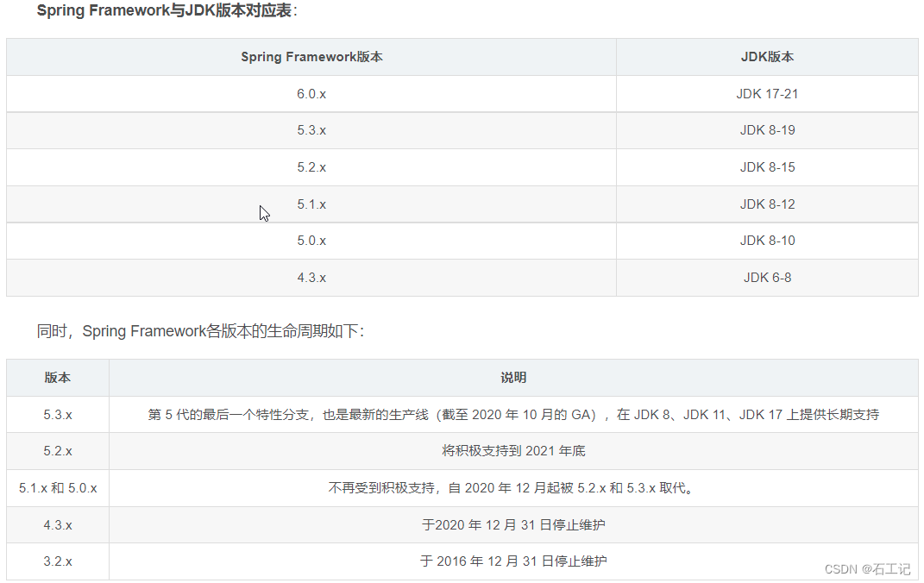The image size is (924, 583).
Task: Click the '5.2.x' cell in the JDK mapping table
Action: click(x=311, y=168)
